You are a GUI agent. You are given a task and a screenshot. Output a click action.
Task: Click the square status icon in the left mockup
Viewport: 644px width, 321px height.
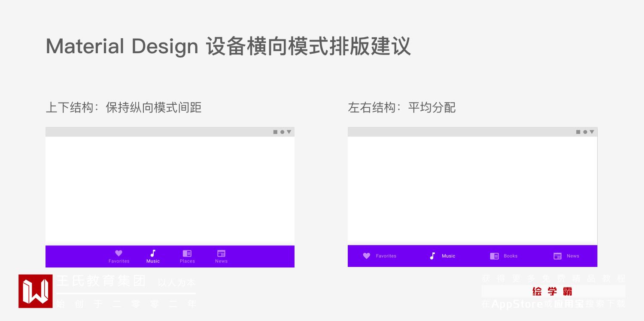pyautogui.click(x=276, y=132)
